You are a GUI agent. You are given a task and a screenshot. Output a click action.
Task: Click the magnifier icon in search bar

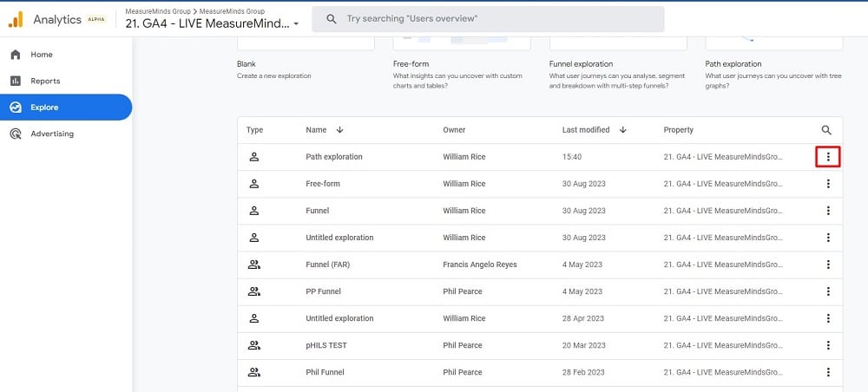point(331,19)
